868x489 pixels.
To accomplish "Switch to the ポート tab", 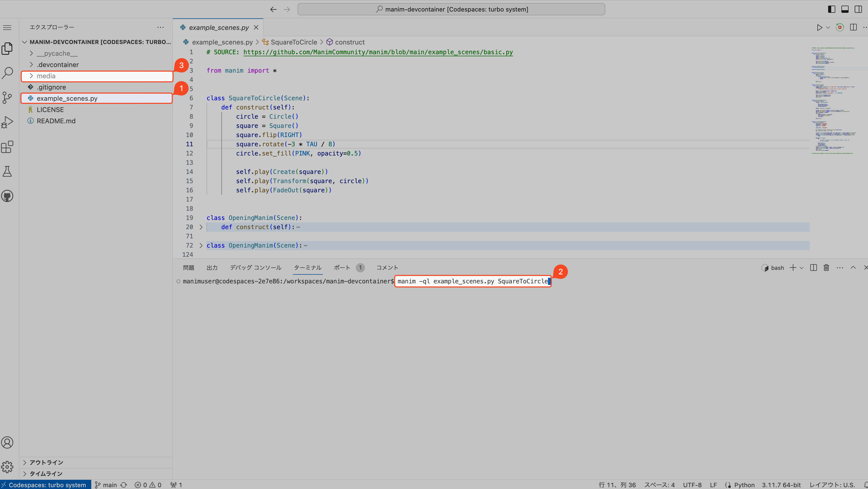I will (x=342, y=268).
